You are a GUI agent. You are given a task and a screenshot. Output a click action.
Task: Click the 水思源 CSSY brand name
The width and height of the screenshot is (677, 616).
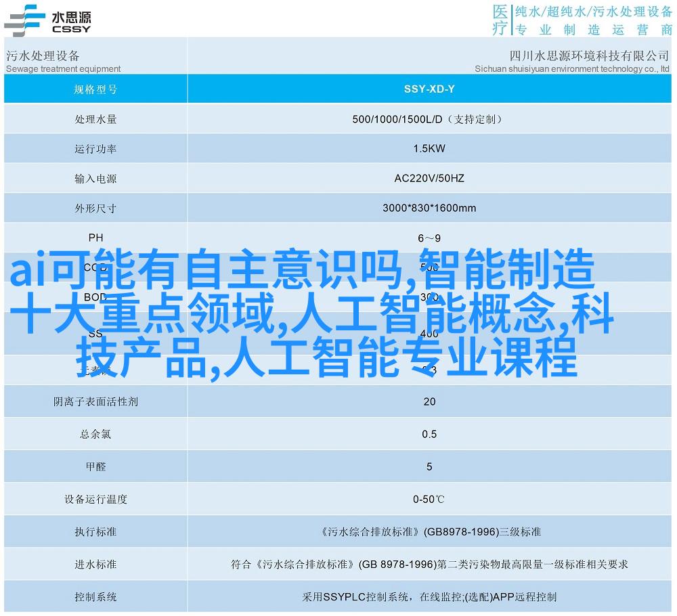coord(71,22)
